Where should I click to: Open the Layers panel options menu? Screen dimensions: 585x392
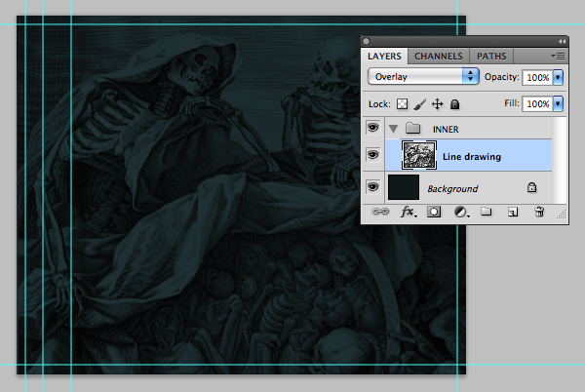click(x=558, y=57)
